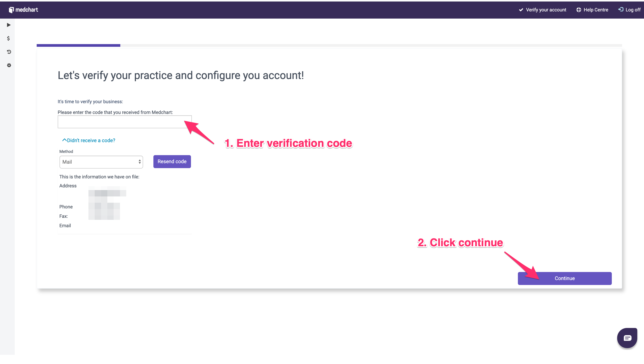Viewport: 644px width, 364px height.
Task: Click the log off arrow icon
Action: pos(621,9)
